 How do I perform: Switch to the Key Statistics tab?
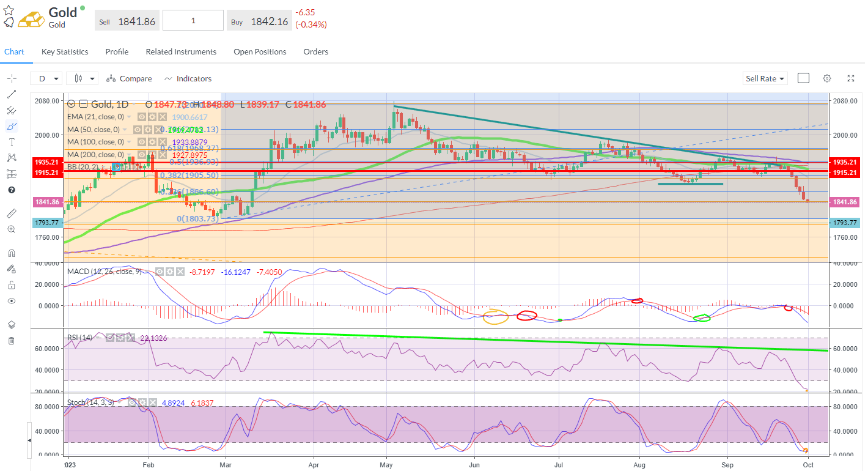65,52
